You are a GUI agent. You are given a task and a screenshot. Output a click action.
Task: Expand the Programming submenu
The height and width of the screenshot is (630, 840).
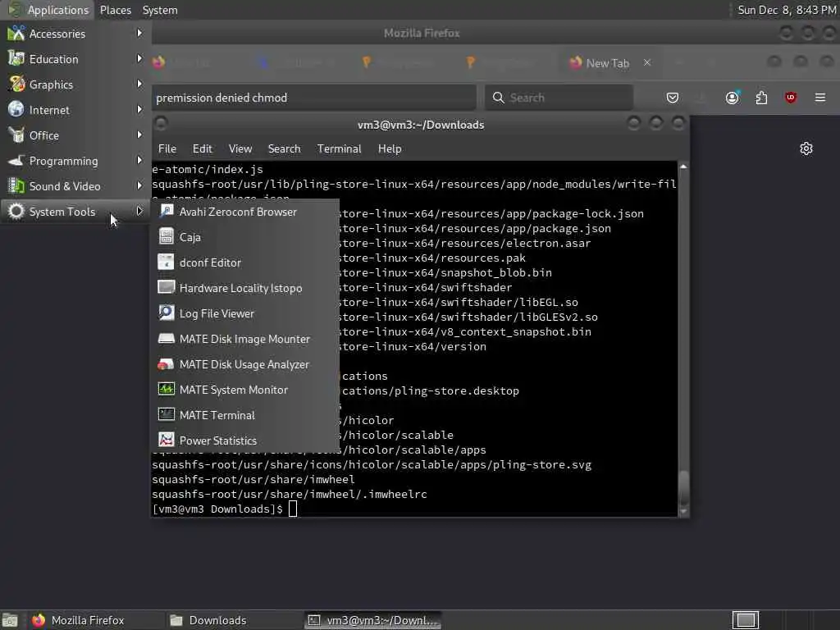pos(75,161)
